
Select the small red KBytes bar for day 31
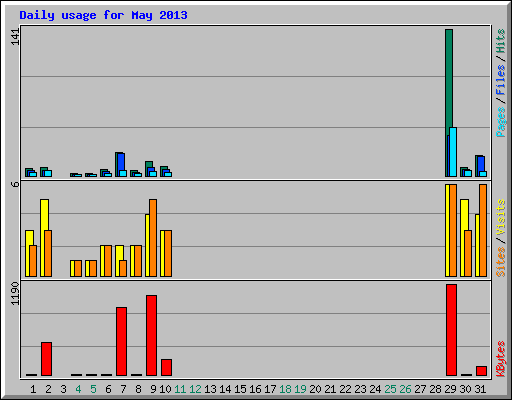coord(481,371)
